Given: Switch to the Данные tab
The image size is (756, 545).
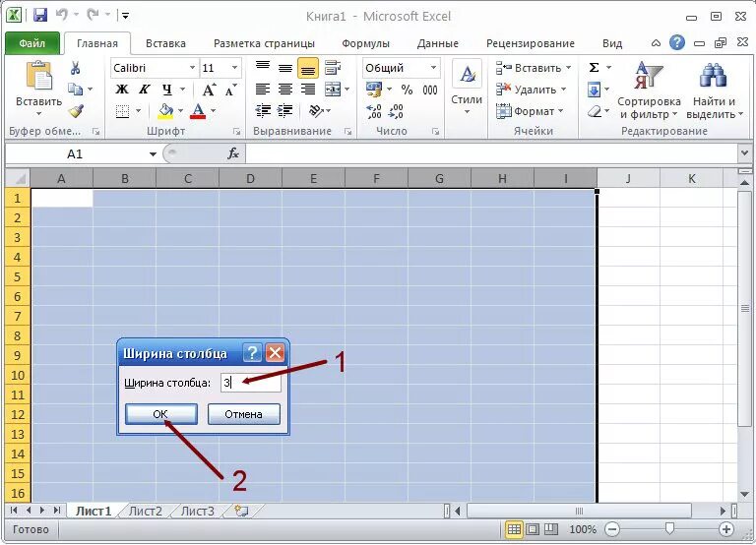Looking at the screenshot, I should pyautogui.click(x=437, y=43).
